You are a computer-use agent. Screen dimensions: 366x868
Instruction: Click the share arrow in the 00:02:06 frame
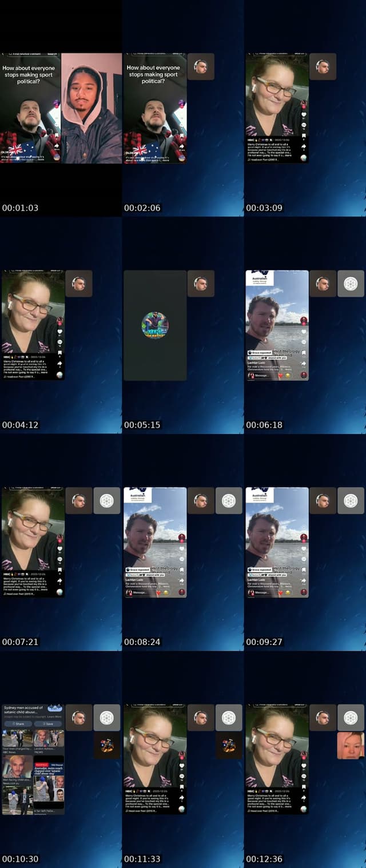click(x=181, y=146)
